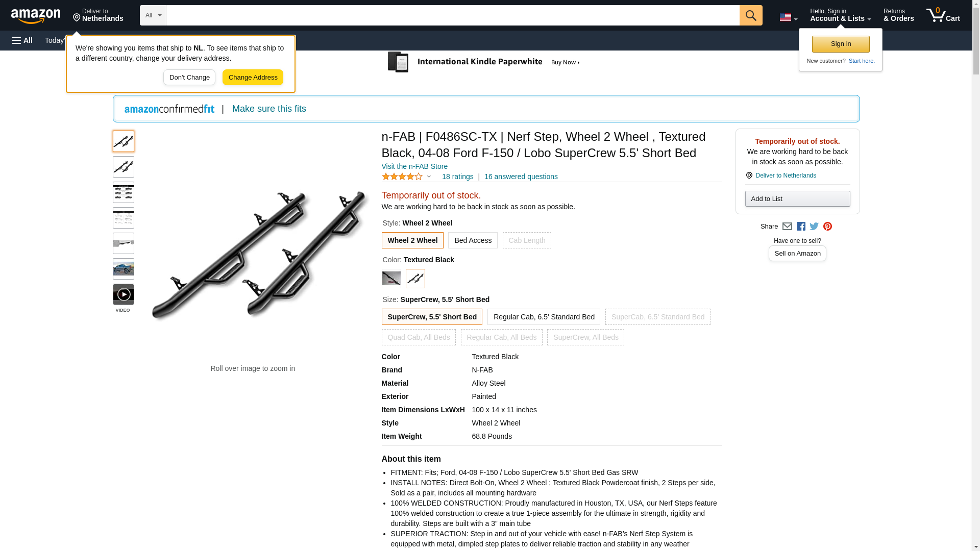Play the product video thumbnail
980x551 pixels.
[124, 294]
